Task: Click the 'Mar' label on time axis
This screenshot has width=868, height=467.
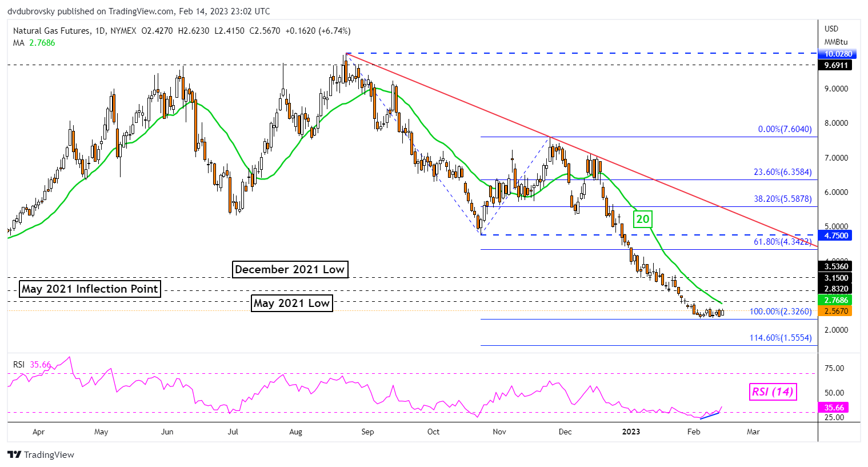Action: point(753,432)
